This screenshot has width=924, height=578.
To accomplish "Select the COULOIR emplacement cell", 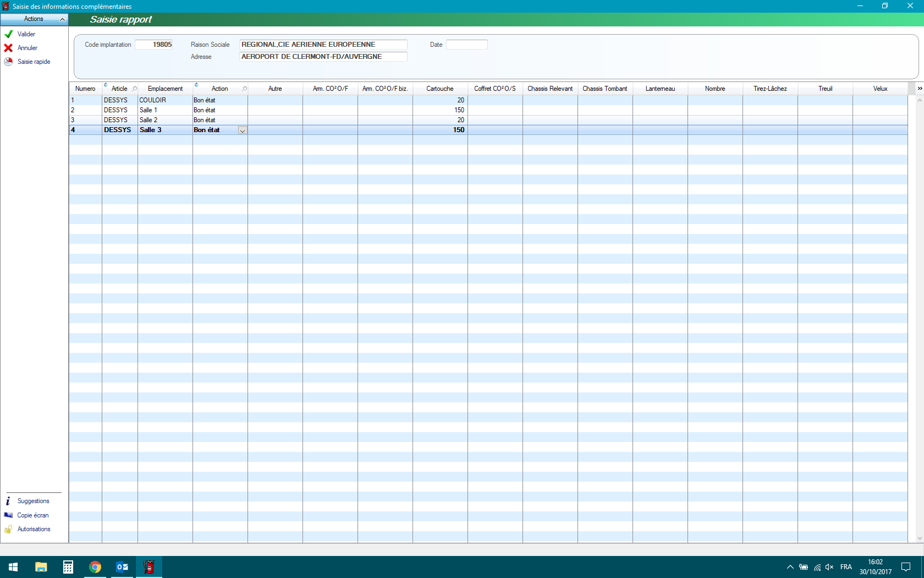I will 165,100.
